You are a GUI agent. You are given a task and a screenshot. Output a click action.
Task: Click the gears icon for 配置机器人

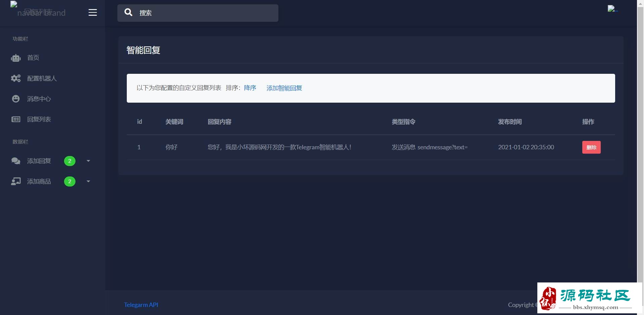point(16,78)
